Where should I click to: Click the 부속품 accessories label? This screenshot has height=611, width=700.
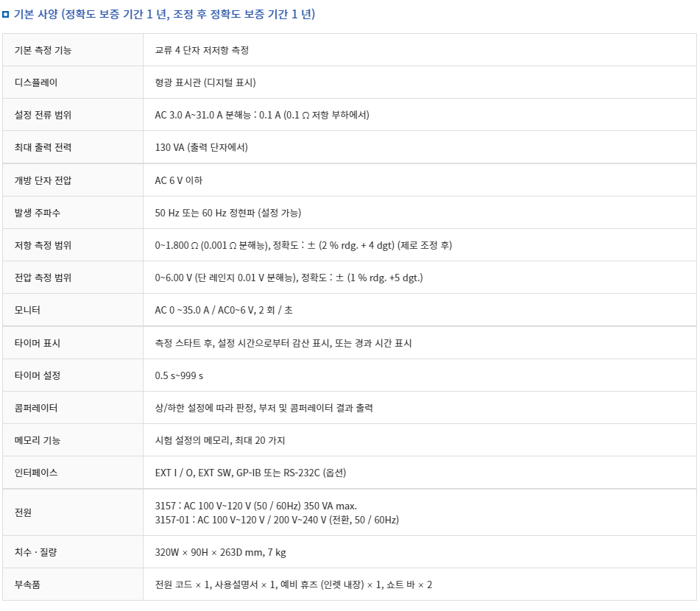(27, 584)
